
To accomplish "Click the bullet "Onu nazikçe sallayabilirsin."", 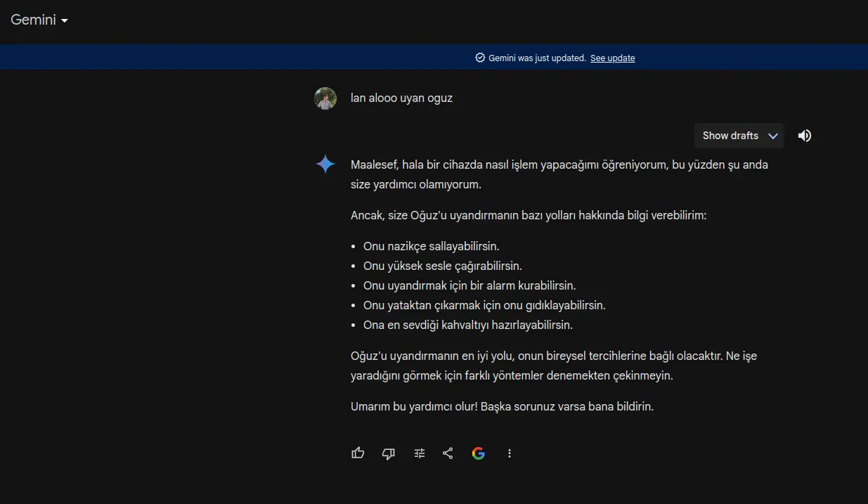I will (x=431, y=247).
